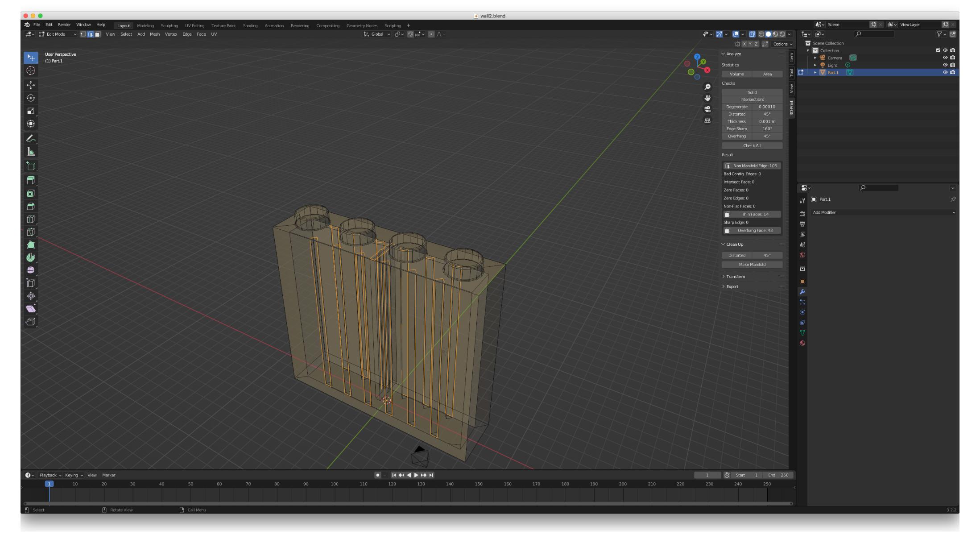
Task: Select the Shear tool
Action: pos(31,309)
